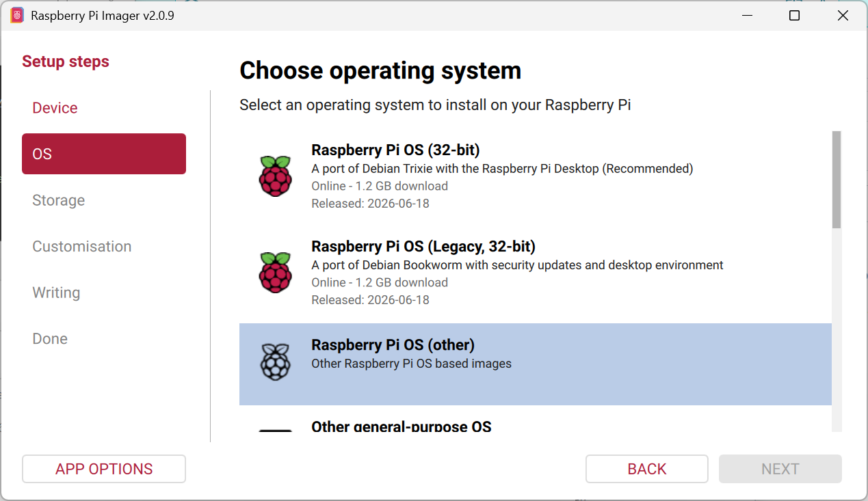Click 'Other Raspberry Pi OS based images' text

411,364
